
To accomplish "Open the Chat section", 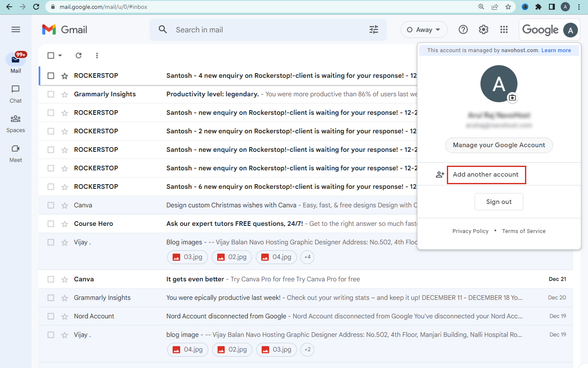I will [x=16, y=94].
